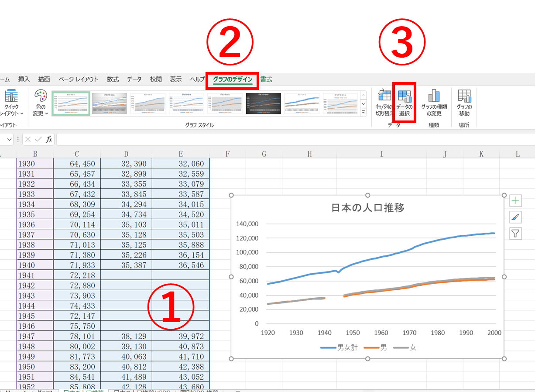535x392 pixels.
Task: Switch to the グラフのデザイン ribbon tab
Action: [232, 79]
